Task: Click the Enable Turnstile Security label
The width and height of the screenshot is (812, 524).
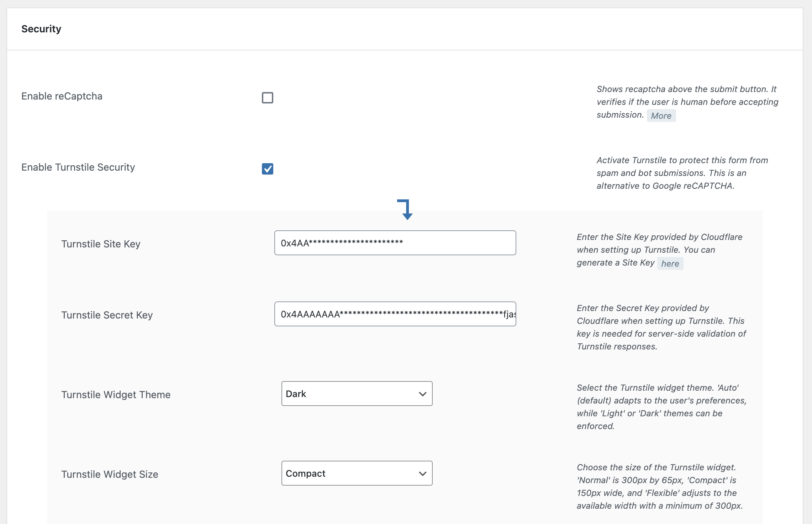Action: click(78, 167)
